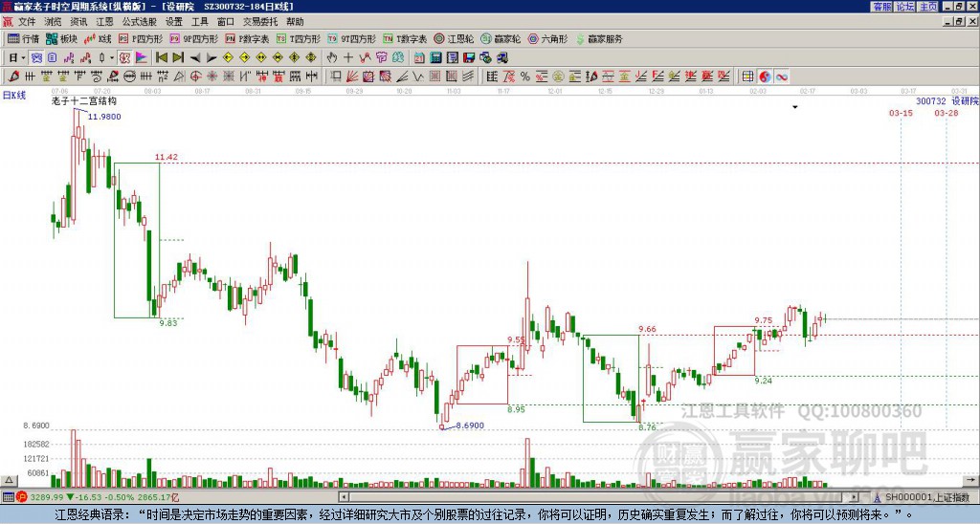Click the grid table icon
This screenshot has height=524, width=980.
(747, 76)
